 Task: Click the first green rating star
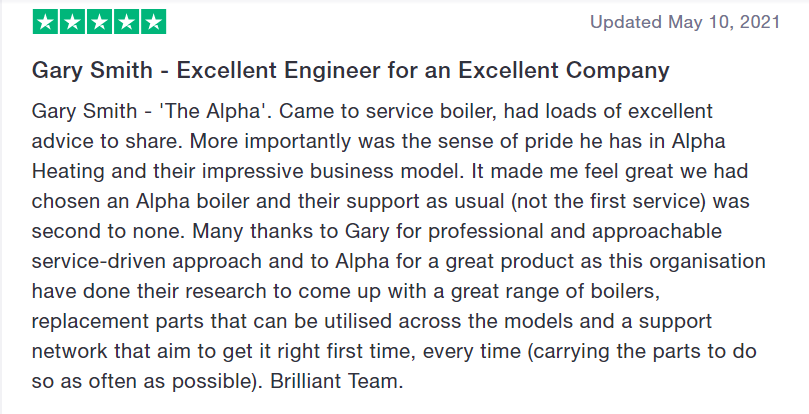[45, 22]
